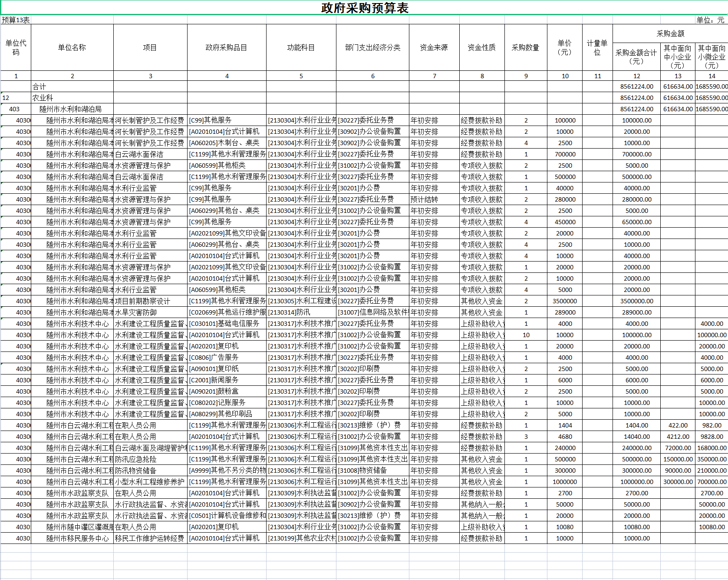Click the 采购数量 header cell
The height and width of the screenshot is (580, 728).
pos(526,47)
